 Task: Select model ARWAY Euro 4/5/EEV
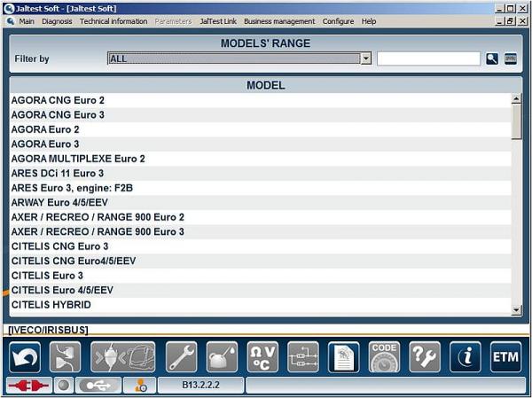point(261,203)
